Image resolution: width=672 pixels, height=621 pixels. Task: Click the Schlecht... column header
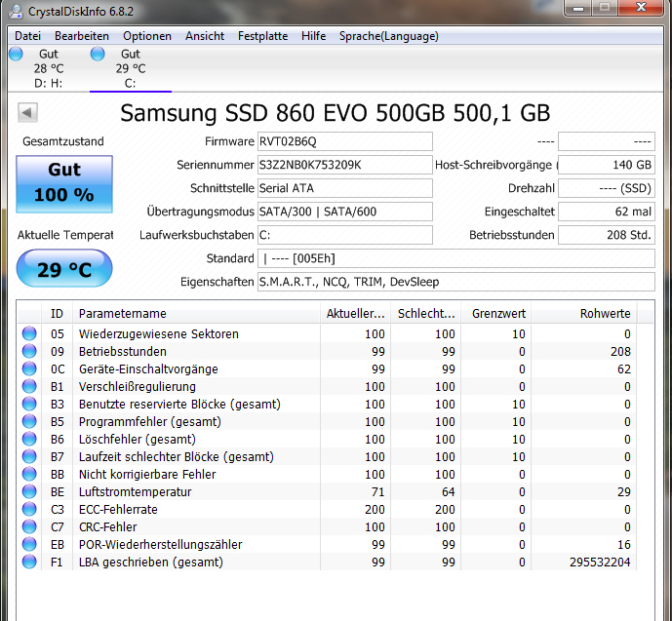pyautogui.click(x=426, y=314)
